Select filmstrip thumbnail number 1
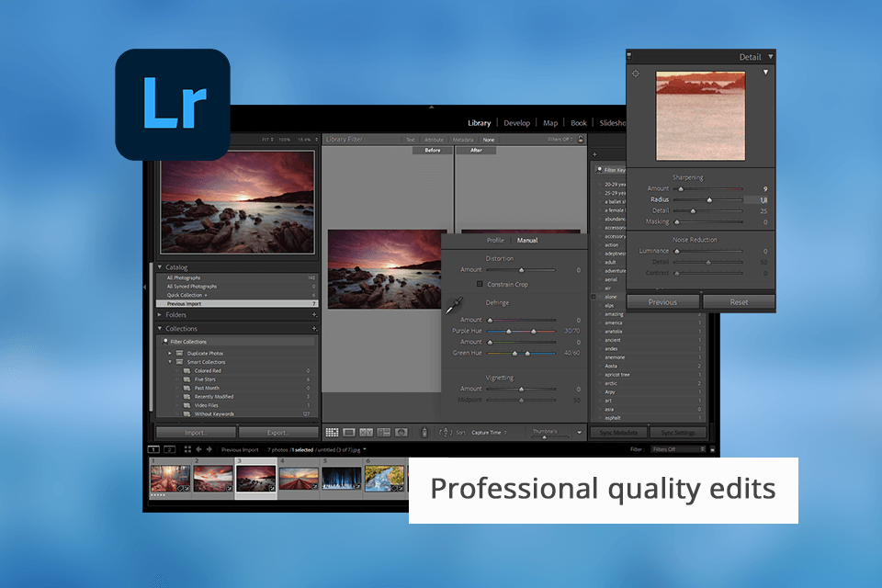The width and height of the screenshot is (882, 588). (171, 479)
